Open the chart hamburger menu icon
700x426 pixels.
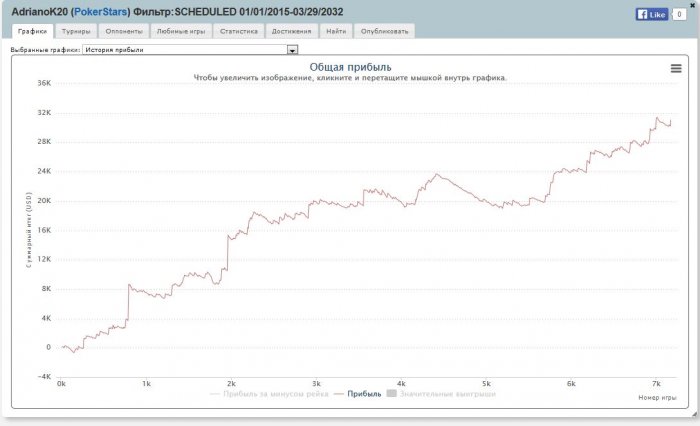click(676, 68)
